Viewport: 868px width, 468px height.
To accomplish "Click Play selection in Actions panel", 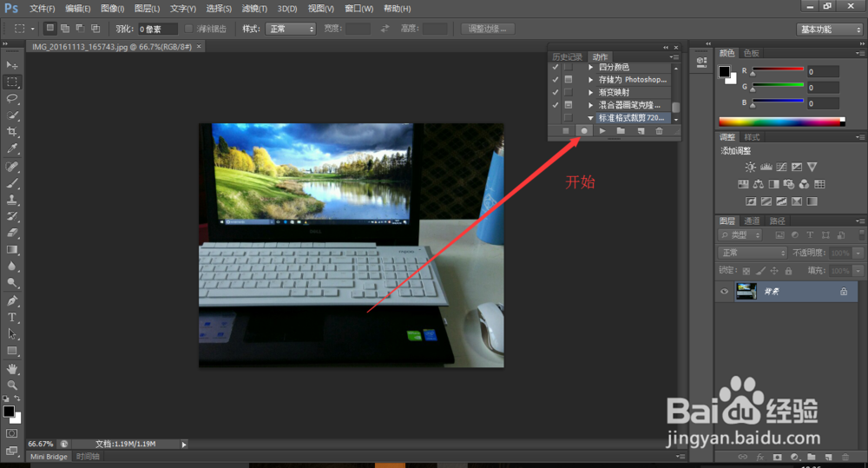I will click(602, 131).
